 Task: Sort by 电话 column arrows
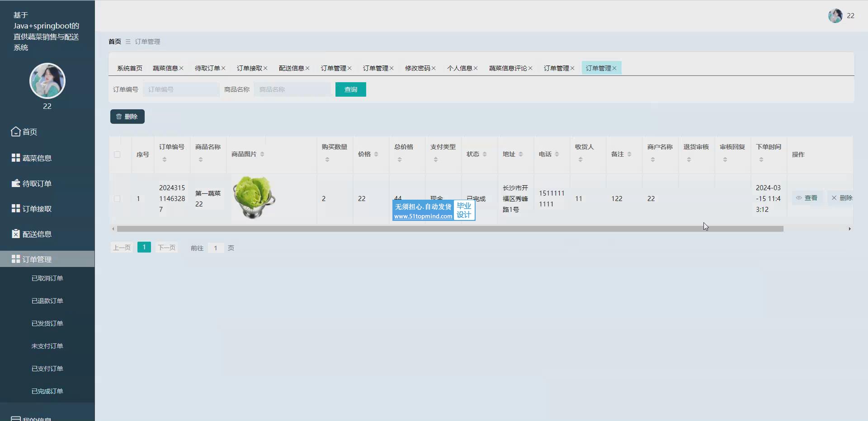pos(557,154)
